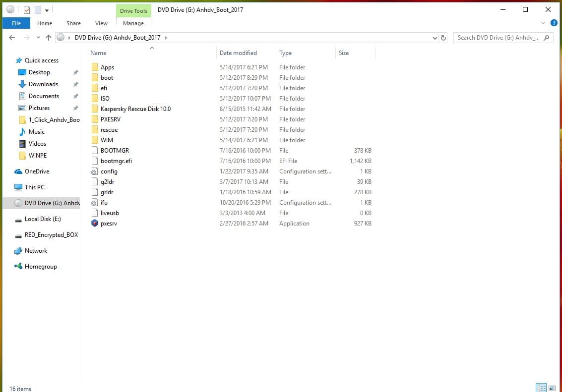Click the Drive Tools contextual tab
This screenshot has height=392, width=562.
pyautogui.click(x=133, y=11)
